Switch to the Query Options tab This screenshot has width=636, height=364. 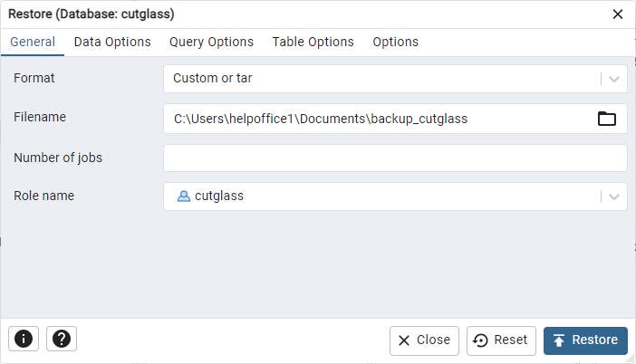pos(211,42)
